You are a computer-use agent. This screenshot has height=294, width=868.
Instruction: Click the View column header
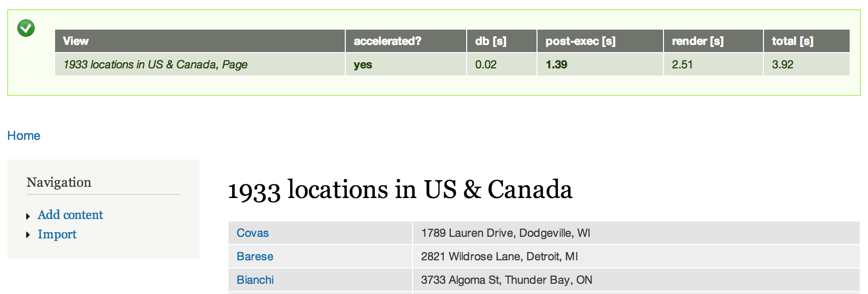click(x=200, y=41)
